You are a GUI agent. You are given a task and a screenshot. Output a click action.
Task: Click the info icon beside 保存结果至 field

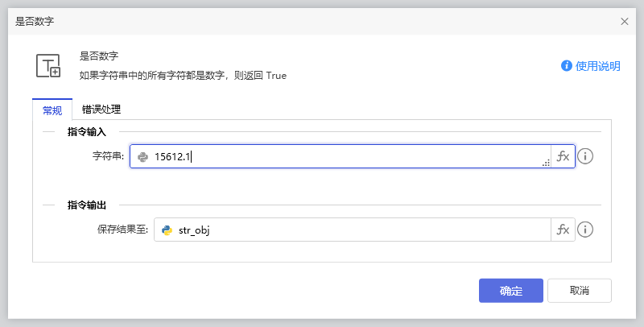585,230
